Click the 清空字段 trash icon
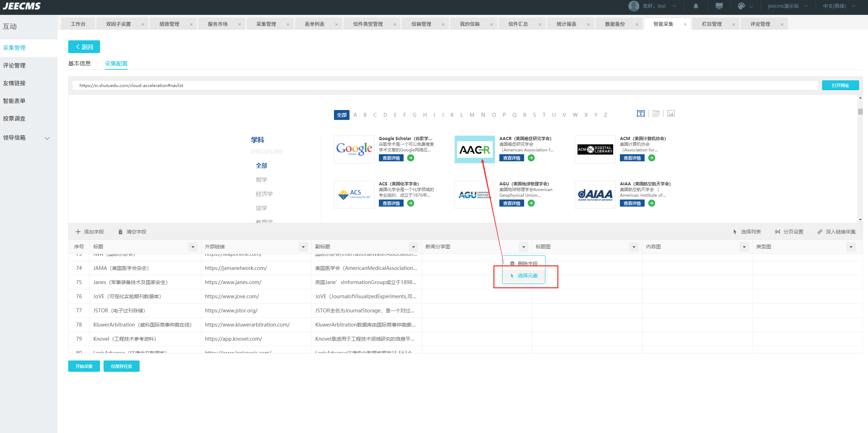 [121, 232]
